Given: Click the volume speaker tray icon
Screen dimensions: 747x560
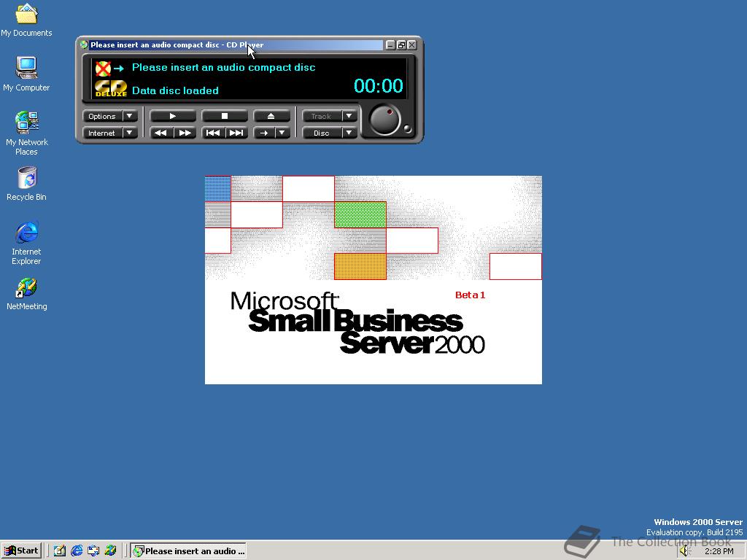Looking at the screenshot, I should pos(684,551).
